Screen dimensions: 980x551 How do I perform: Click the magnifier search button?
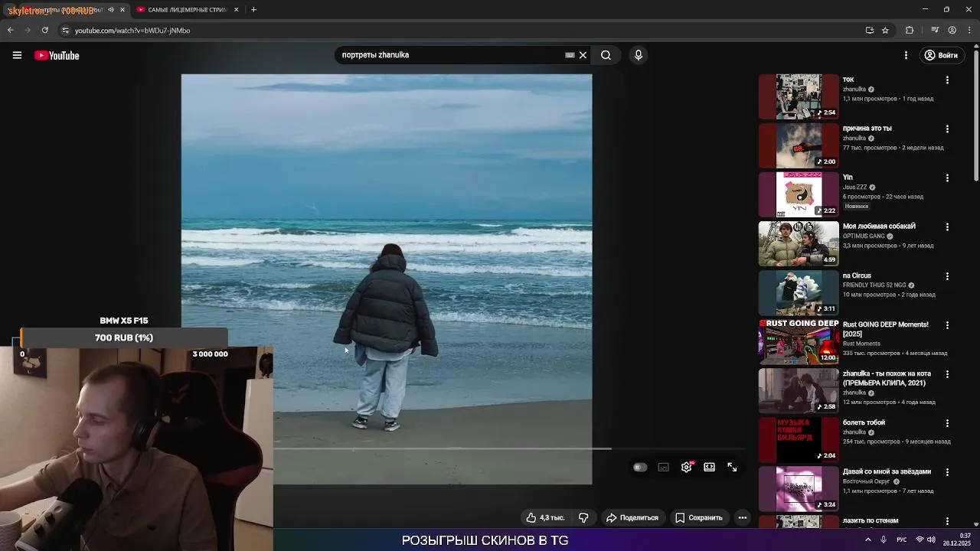(606, 55)
